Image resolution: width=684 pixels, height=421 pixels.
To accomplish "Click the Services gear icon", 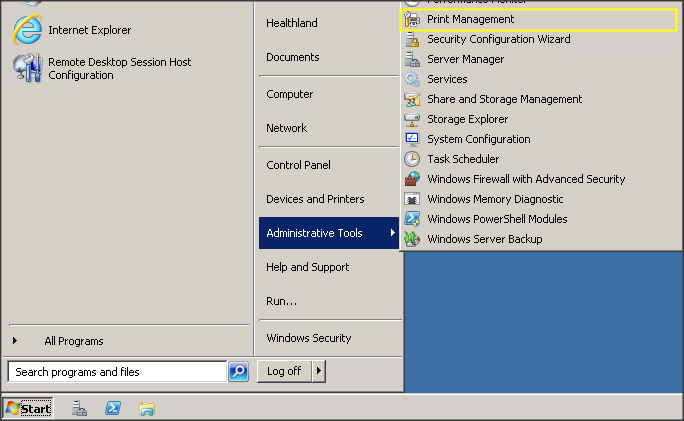I will 412,79.
